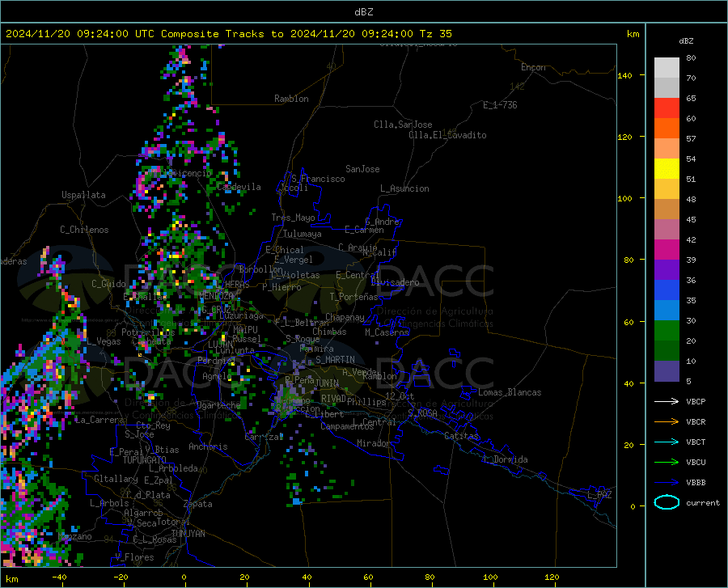Click the 'Manzano' place label
The height and width of the screenshot is (588, 728).
[x=74, y=536]
